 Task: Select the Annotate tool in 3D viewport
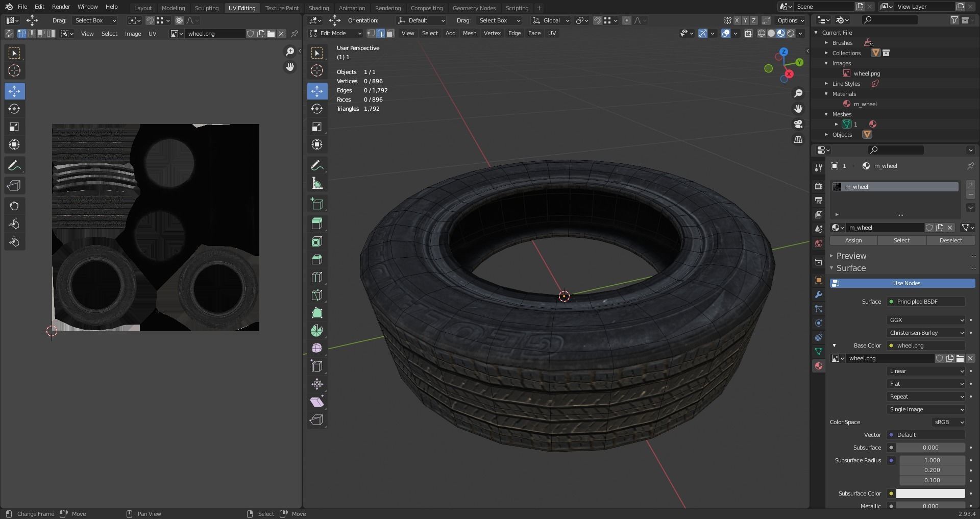(x=317, y=165)
